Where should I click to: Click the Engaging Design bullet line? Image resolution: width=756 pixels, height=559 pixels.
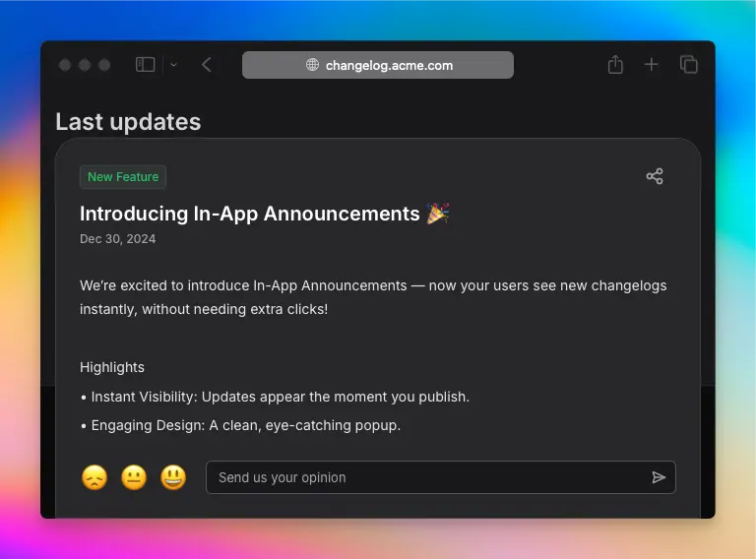pos(240,425)
